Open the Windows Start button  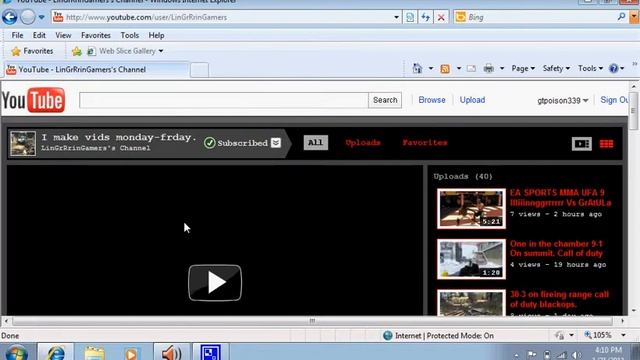[x=16, y=352]
